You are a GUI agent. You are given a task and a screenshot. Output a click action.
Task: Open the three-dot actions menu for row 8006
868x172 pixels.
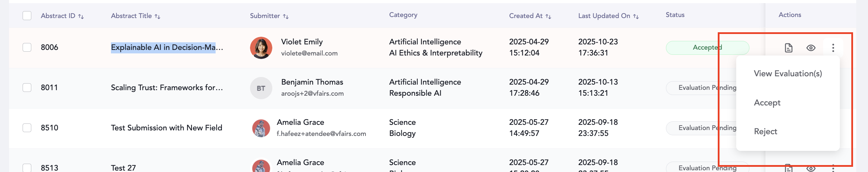click(x=833, y=48)
